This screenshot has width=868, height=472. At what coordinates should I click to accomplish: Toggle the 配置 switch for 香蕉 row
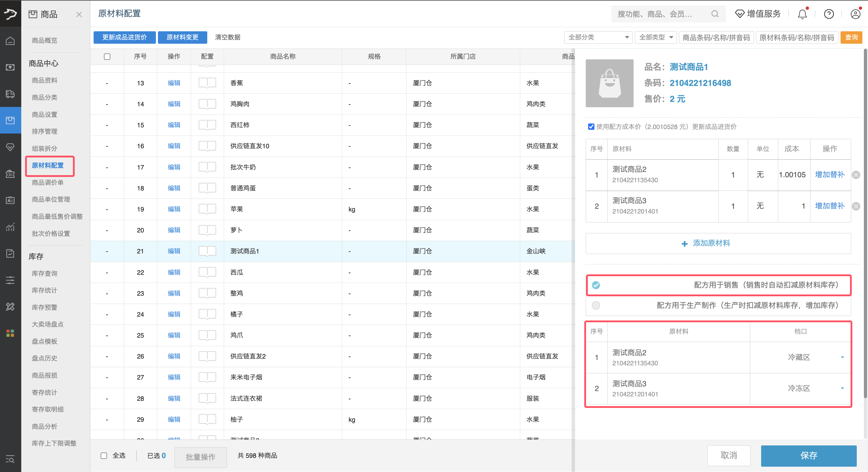(207, 83)
